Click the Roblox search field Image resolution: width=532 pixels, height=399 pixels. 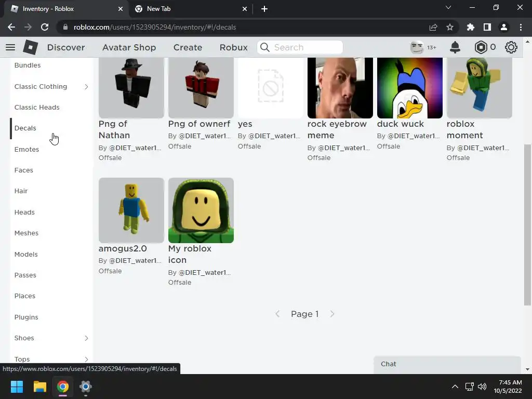pos(300,47)
